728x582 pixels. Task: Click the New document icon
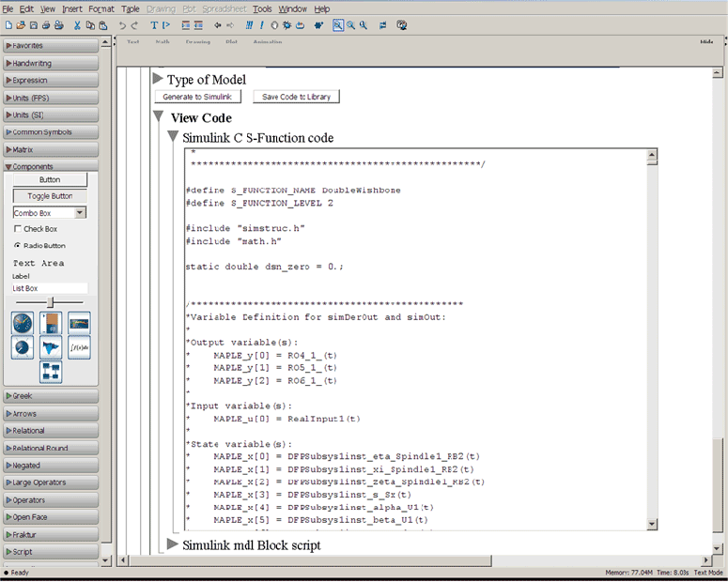point(8,25)
